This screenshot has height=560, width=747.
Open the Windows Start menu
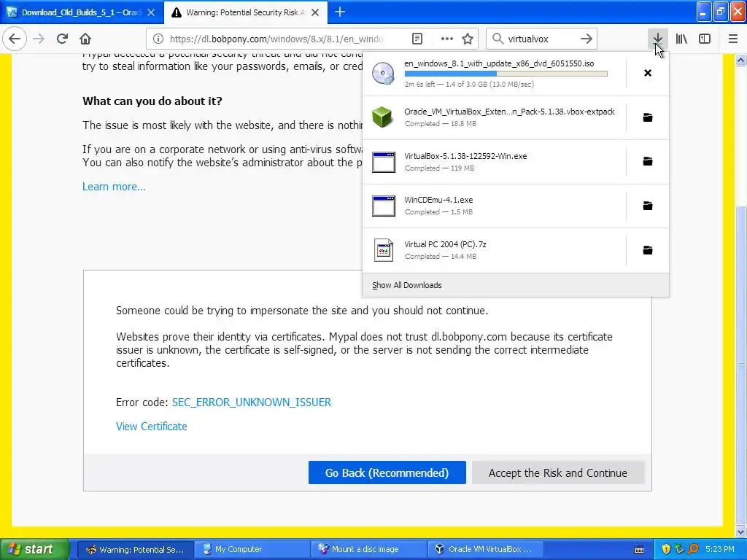tap(34, 550)
